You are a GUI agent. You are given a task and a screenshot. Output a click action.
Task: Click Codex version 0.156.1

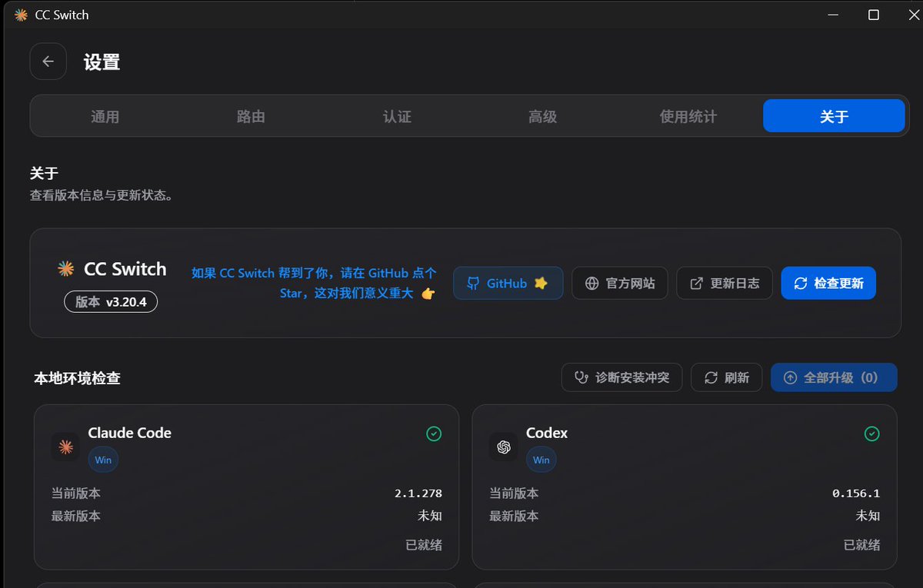coord(856,493)
